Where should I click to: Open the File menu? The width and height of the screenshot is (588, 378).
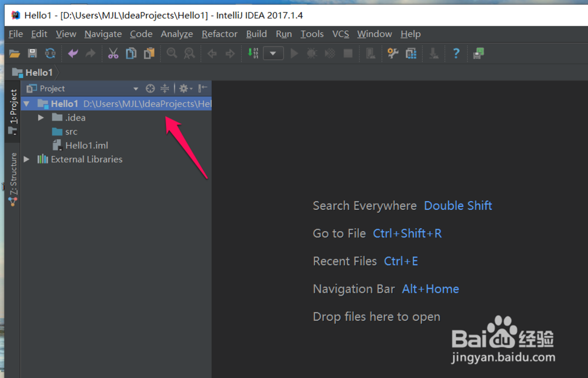(x=16, y=34)
